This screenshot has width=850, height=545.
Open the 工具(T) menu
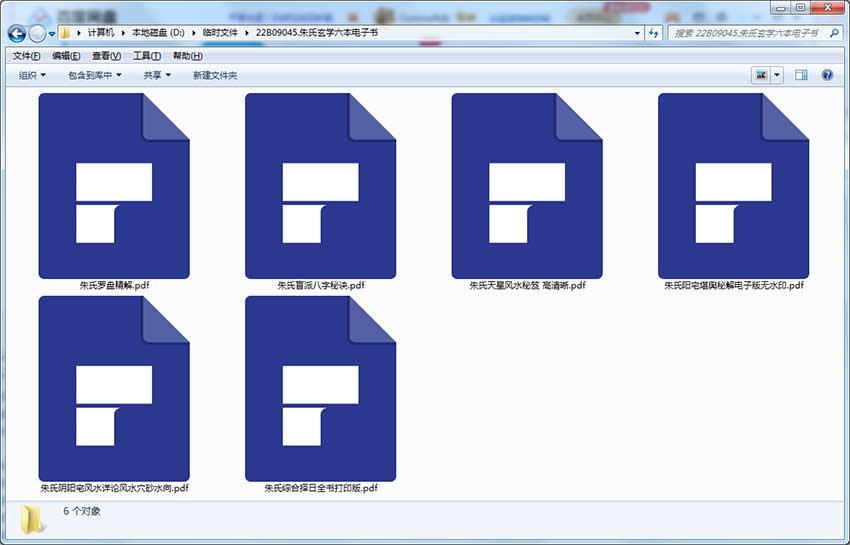click(147, 56)
